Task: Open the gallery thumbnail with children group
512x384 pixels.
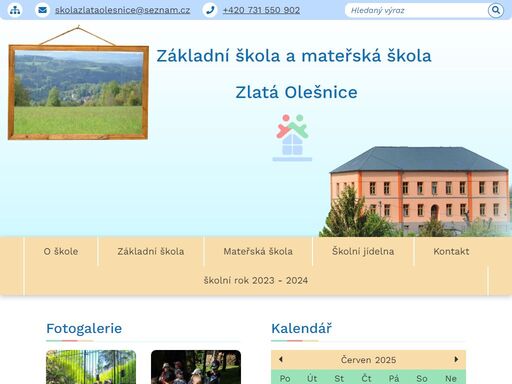Action: coord(196,367)
